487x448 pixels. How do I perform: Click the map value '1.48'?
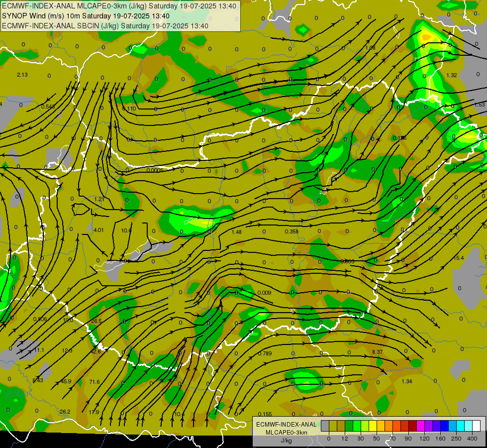point(236,232)
